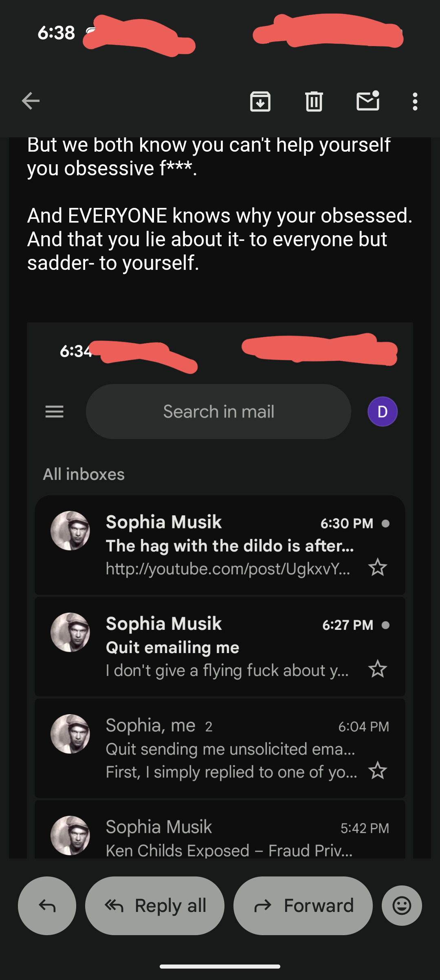Star the Quit emailing me message
This screenshot has height=980, width=440.
point(378,669)
